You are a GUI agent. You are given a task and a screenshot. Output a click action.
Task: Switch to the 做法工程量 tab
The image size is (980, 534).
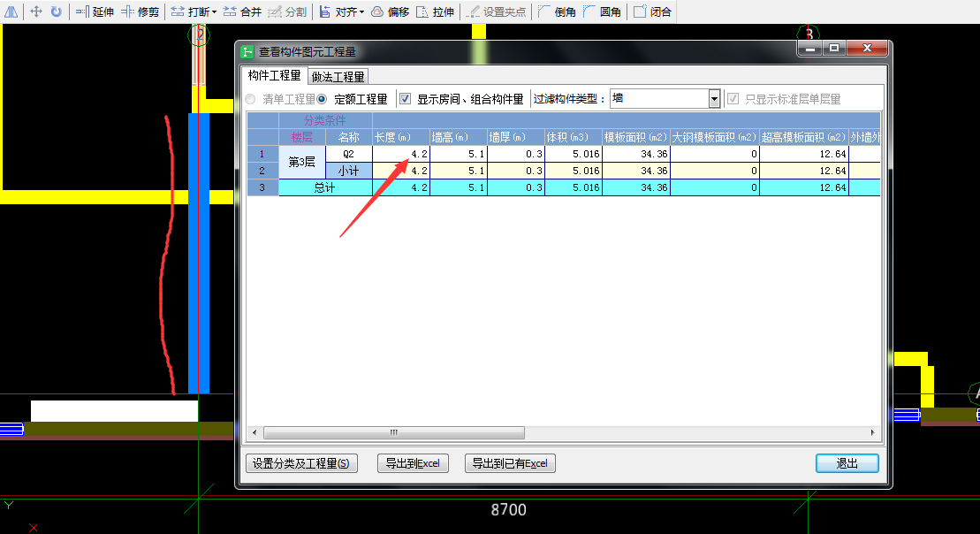point(338,77)
